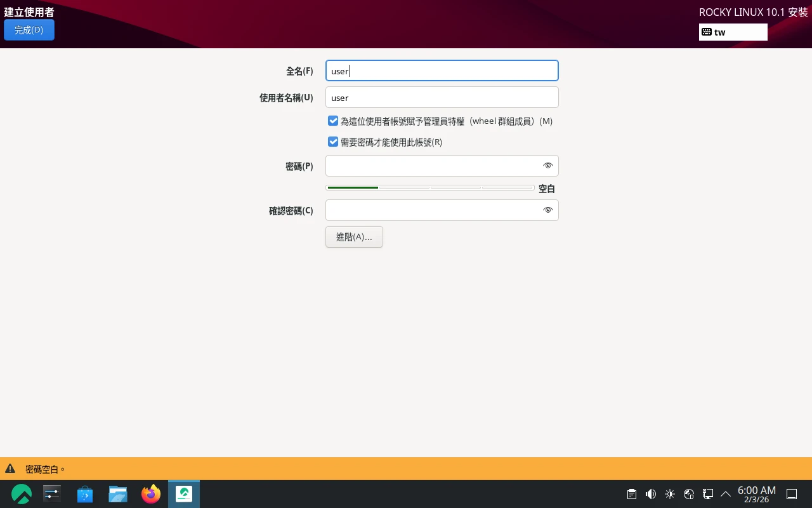Open the Rocky Linux application launcher
The image size is (812, 508).
pos(22,494)
